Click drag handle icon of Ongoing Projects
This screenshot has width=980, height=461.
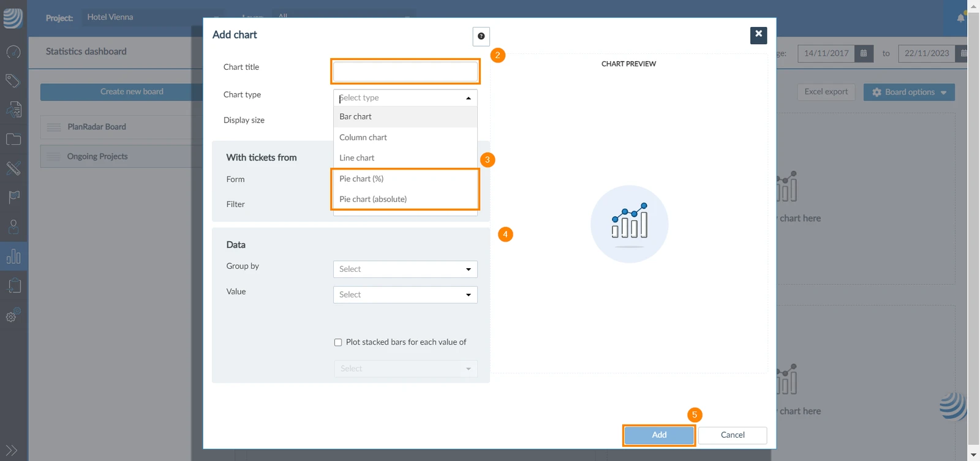(54, 157)
